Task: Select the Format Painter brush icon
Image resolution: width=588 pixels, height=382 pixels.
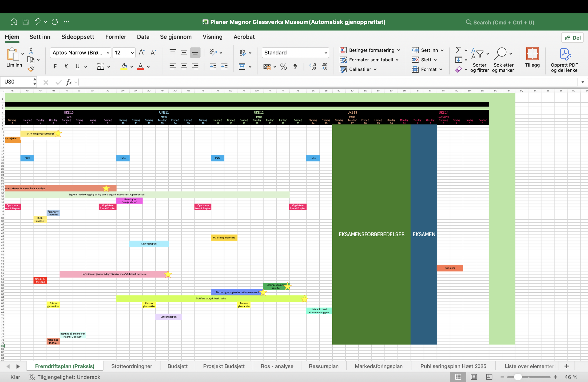Action: pyautogui.click(x=31, y=69)
